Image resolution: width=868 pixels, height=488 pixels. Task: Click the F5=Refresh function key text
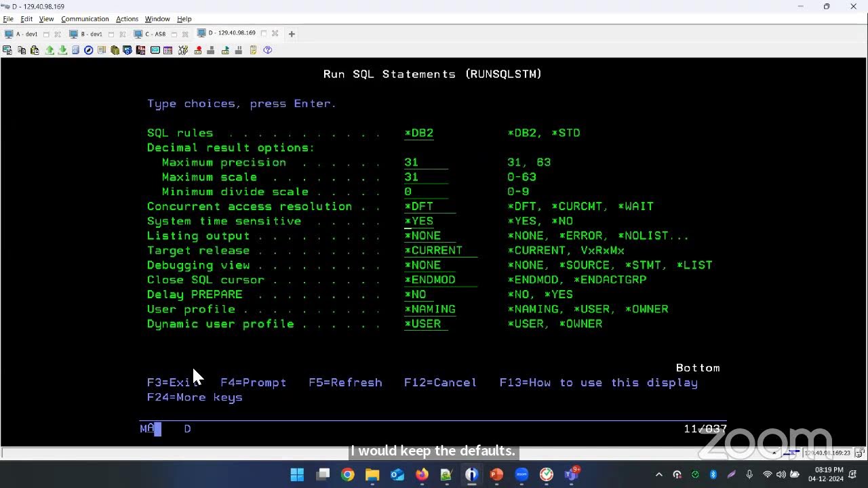tap(345, 383)
